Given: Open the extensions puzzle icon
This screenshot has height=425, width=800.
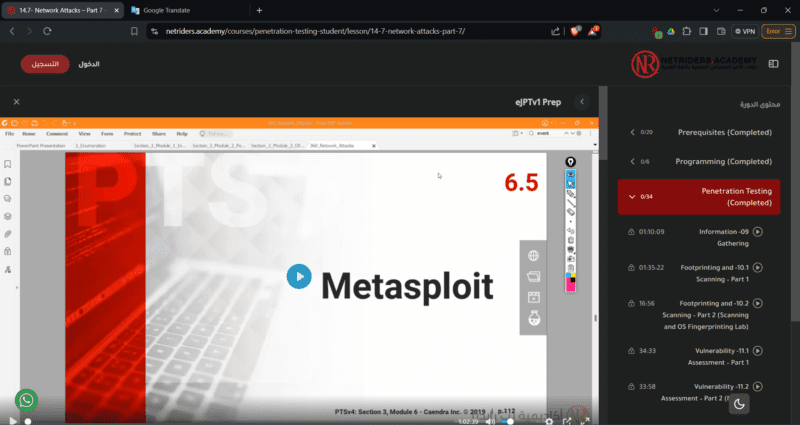Looking at the screenshot, I should coord(687,31).
